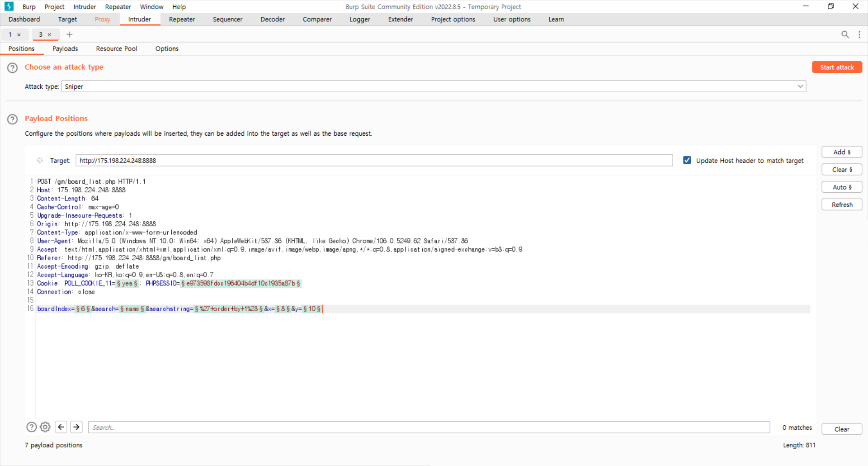Click the Auto § button
868x466 pixels.
pyautogui.click(x=842, y=187)
